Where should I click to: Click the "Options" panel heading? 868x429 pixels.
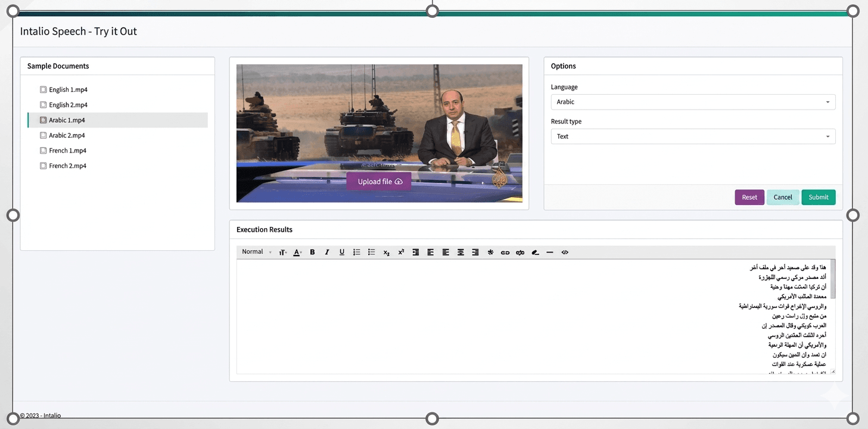coord(564,66)
